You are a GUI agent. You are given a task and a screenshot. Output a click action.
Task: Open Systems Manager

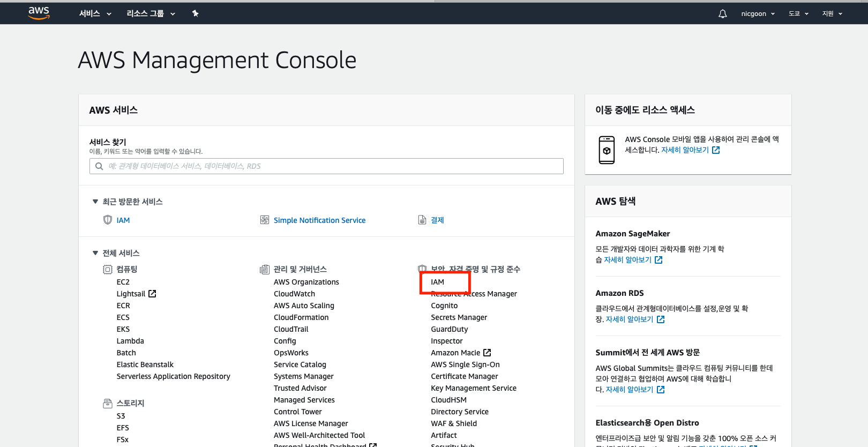[x=304, y=376]
